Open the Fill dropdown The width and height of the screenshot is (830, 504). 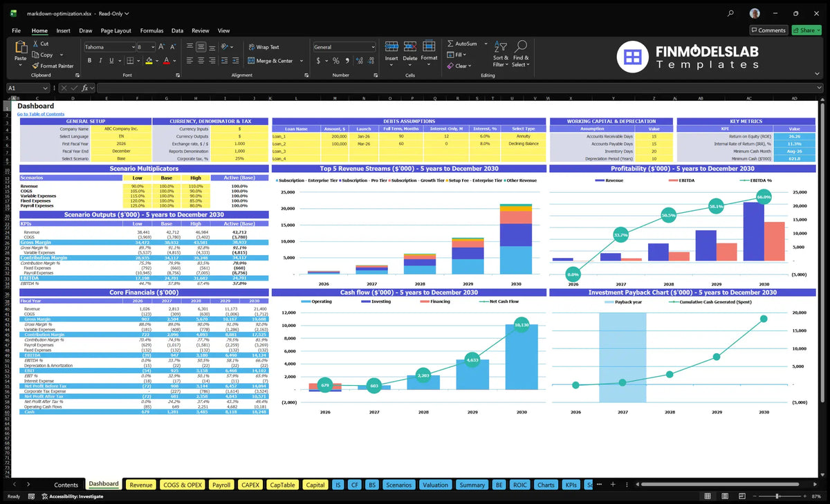tap(457, 55)
